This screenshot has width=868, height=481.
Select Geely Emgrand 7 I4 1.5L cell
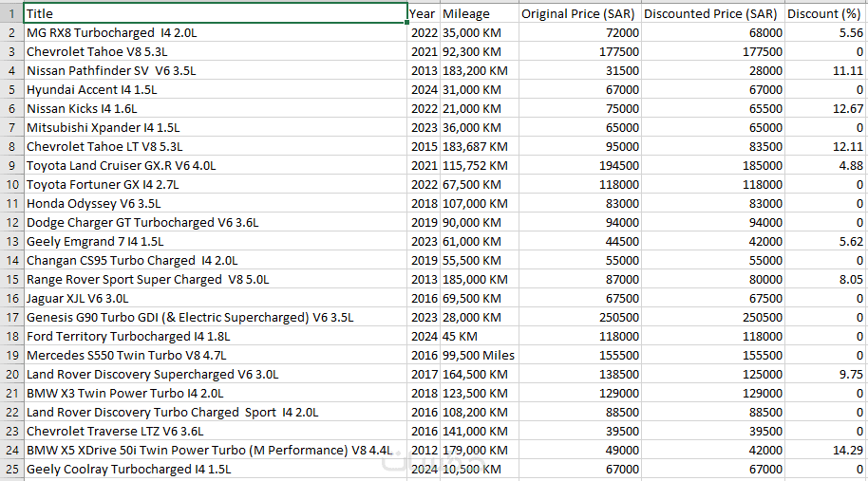[x=216, y=242]
